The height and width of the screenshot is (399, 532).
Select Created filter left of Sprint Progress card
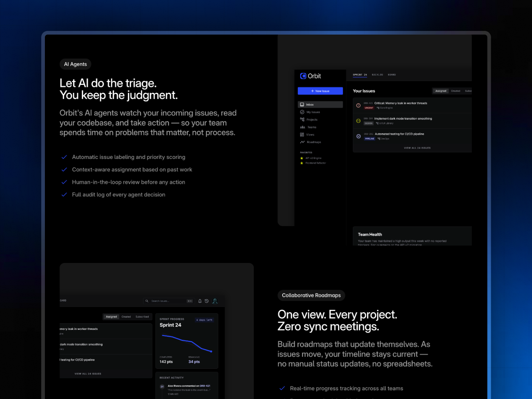tap(126, 317)
